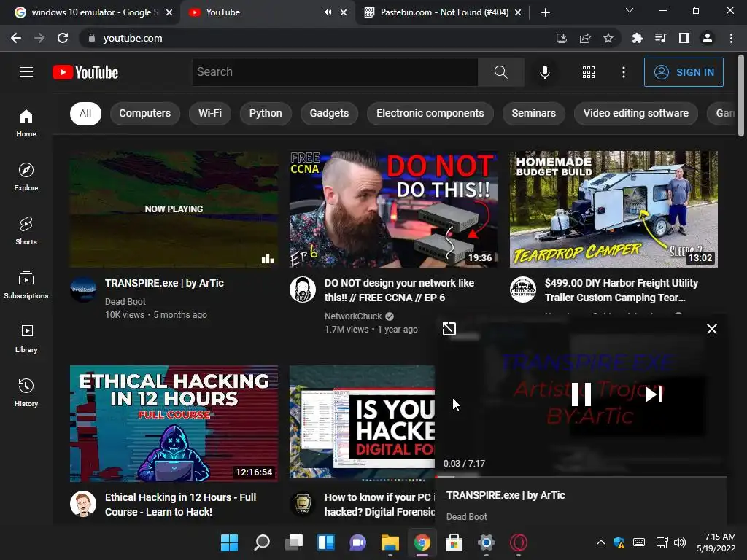The image size is (747, 560).
Task: Reload the page
Action: 63,38
